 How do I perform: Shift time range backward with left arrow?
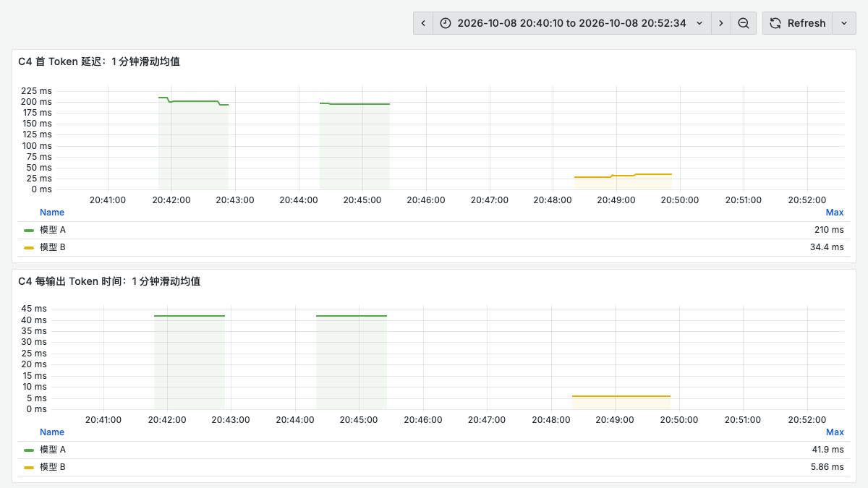(x=423, y=23)
